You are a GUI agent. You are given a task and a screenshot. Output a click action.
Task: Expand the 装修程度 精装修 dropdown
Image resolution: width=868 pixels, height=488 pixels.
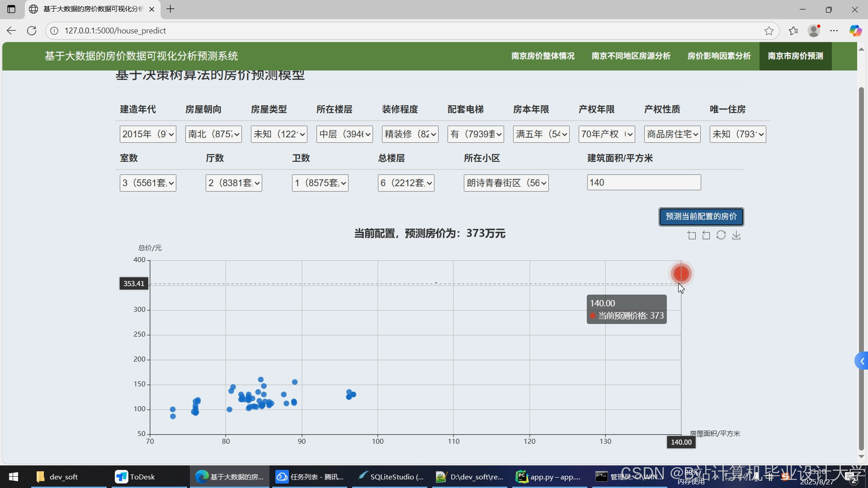click(410, 134)
